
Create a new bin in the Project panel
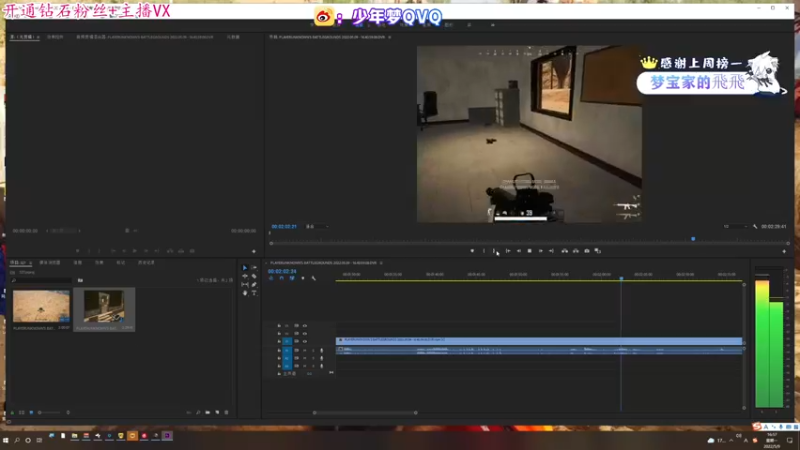point(208,412)
